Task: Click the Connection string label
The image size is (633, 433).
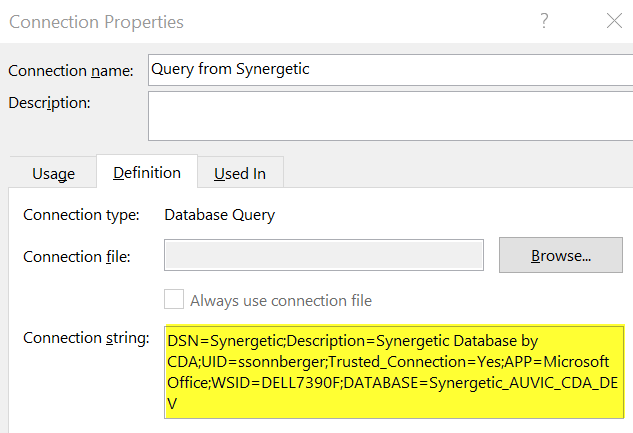Action: (x=86, y=338)
